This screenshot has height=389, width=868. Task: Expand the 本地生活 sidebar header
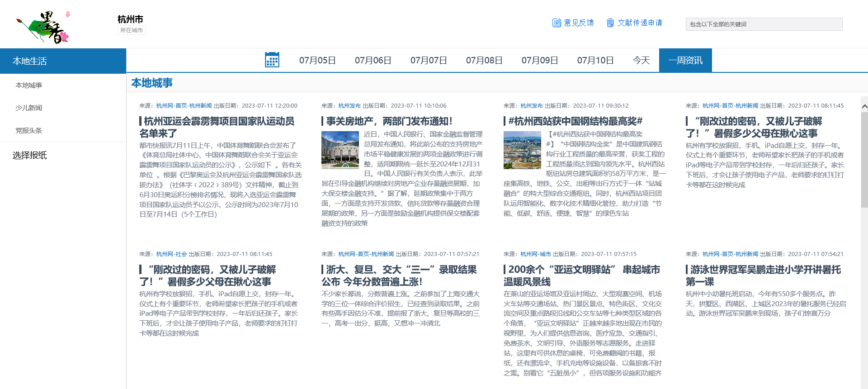coord(30,61)
